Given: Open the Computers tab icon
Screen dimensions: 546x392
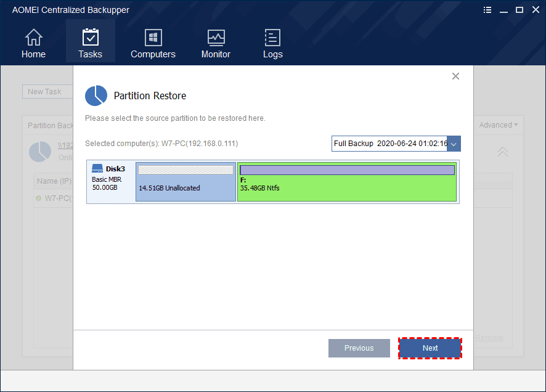Looking at the screenshot, I should (153, 37).
